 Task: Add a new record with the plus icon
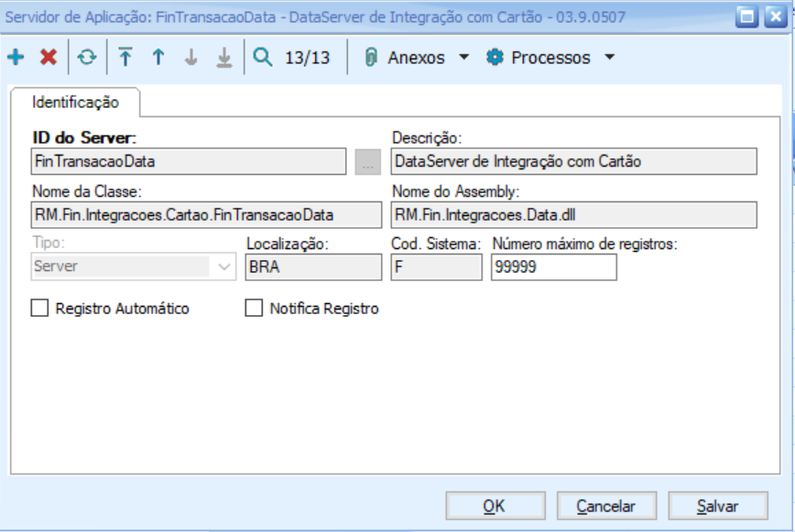(x=16, y=58)
